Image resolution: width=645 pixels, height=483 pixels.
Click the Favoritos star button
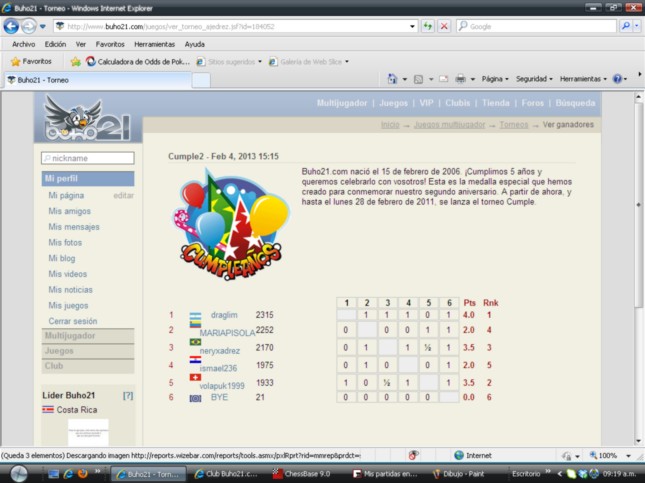pyautogui.click(x=31, y=61)
